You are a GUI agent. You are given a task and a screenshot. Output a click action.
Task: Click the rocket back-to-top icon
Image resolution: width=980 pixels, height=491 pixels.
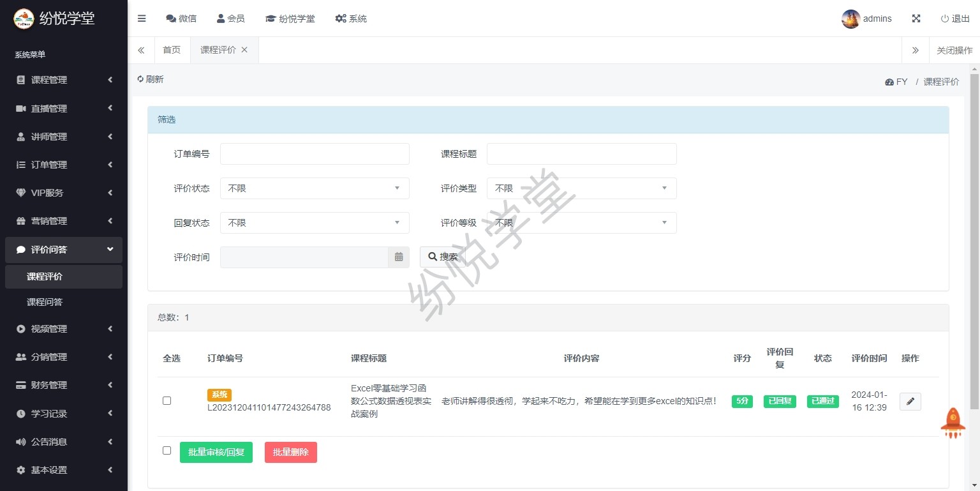point(953,423)
